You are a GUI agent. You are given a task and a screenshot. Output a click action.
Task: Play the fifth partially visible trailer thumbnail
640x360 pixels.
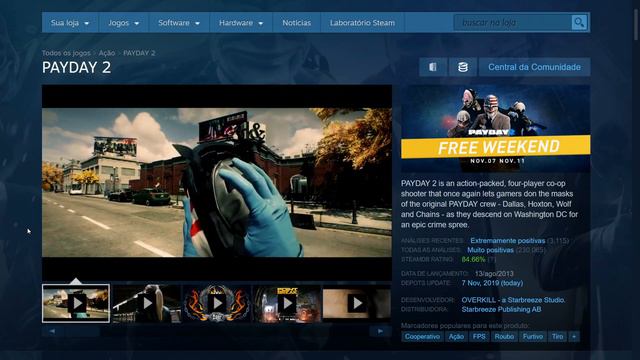(x=357, y=303)
